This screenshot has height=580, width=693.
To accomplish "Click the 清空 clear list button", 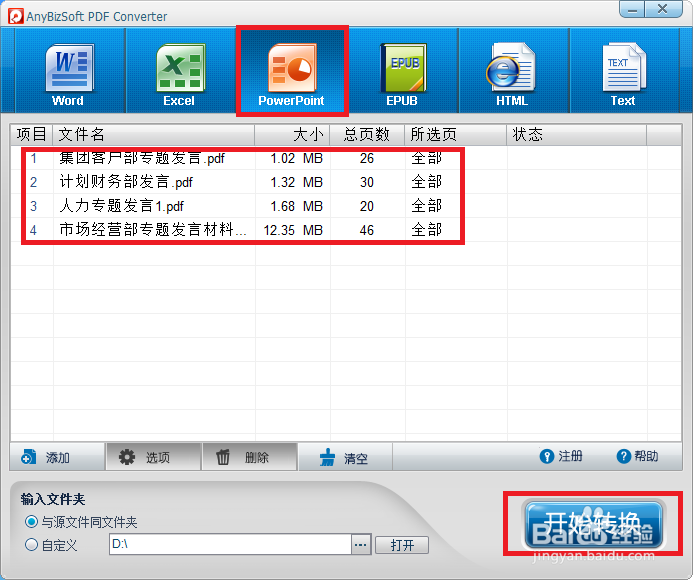I will point(345,458).
